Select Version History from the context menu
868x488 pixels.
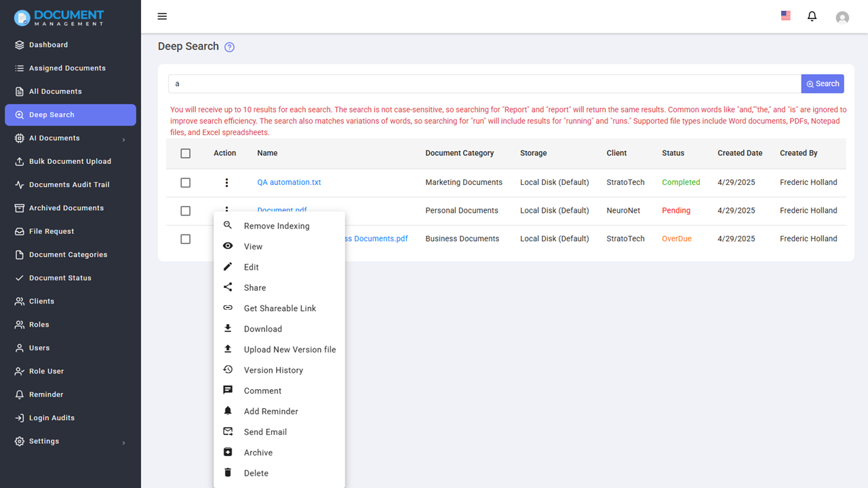pyautogui.click(x=273, y=370)
